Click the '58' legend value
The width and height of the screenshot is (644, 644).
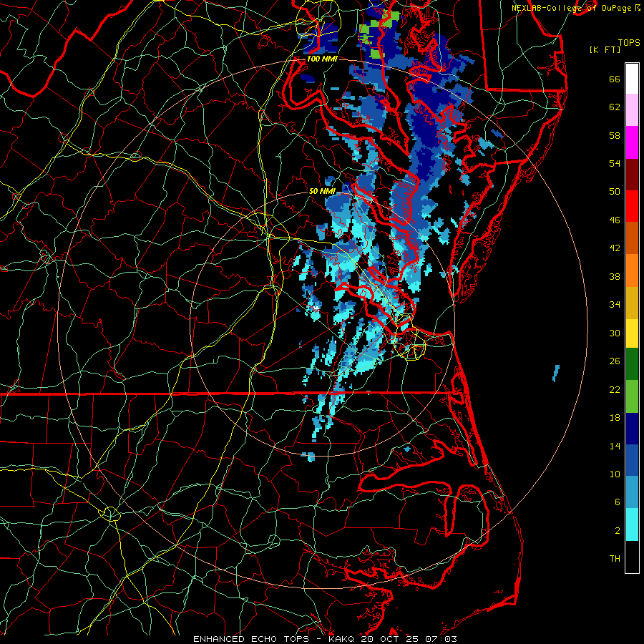[615, 135]
